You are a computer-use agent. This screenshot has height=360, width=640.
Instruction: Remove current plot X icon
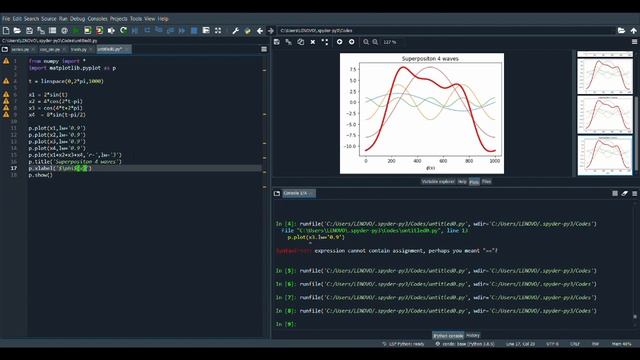pyautogui.click(x=313, y=42)
